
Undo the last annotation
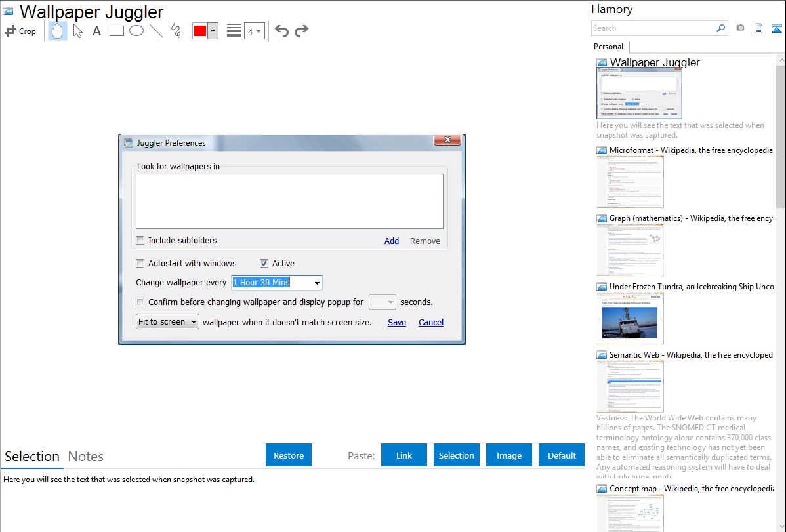[281, 31]
